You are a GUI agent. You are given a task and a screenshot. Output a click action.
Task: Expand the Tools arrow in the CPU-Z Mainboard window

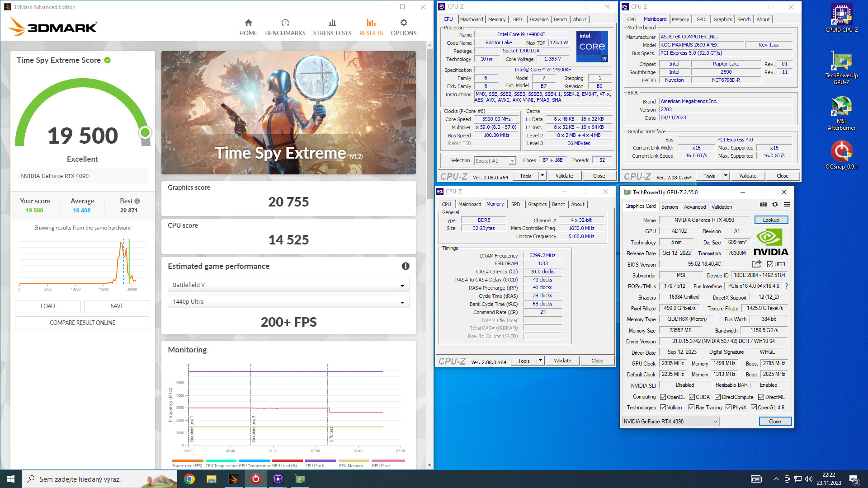pos(726,176)
